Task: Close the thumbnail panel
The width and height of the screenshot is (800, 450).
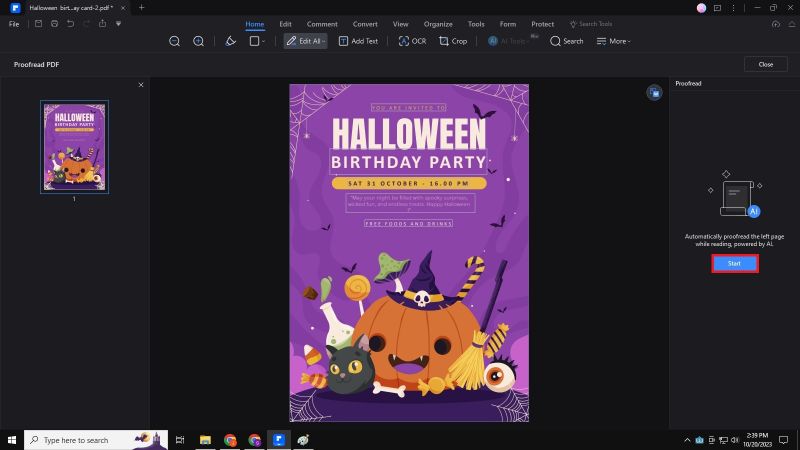Action: pyautogui.click(x=141, y=85)
